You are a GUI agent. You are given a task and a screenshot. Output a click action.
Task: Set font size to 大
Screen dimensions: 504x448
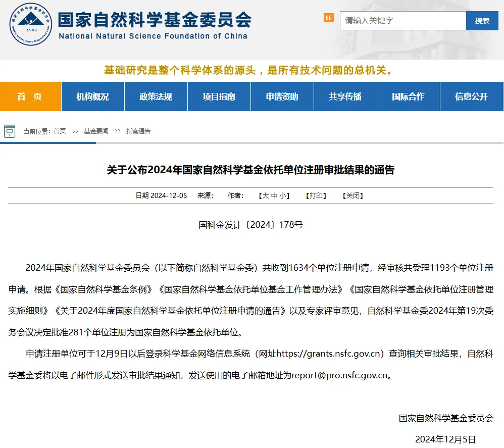(266, 196)
